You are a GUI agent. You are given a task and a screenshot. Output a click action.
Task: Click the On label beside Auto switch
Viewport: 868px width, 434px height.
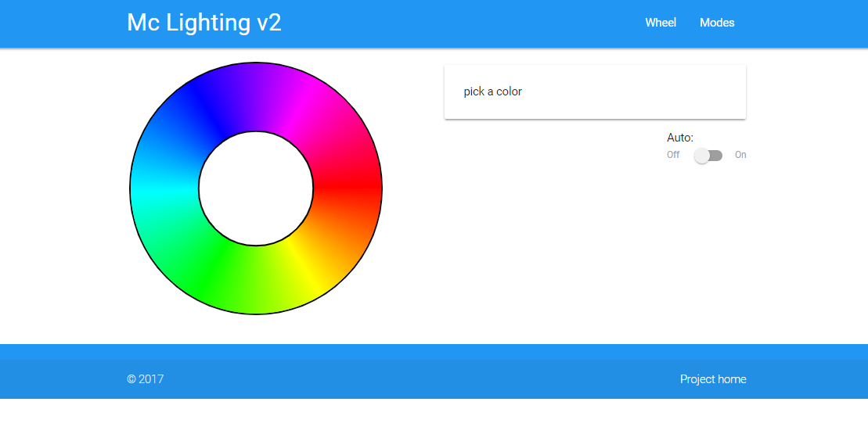[x=740, y=155]
